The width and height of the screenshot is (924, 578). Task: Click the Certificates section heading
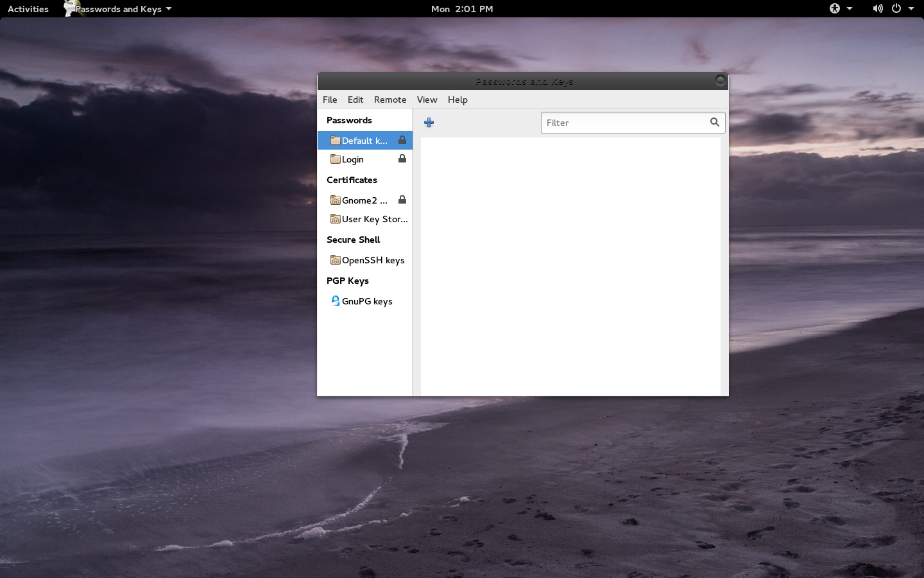coord(352,180)
